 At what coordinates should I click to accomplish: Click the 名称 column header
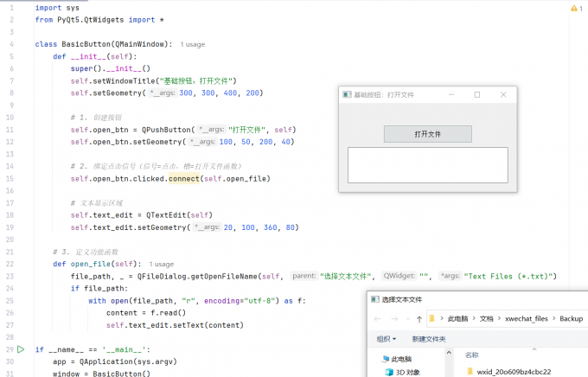coord(472,355)
